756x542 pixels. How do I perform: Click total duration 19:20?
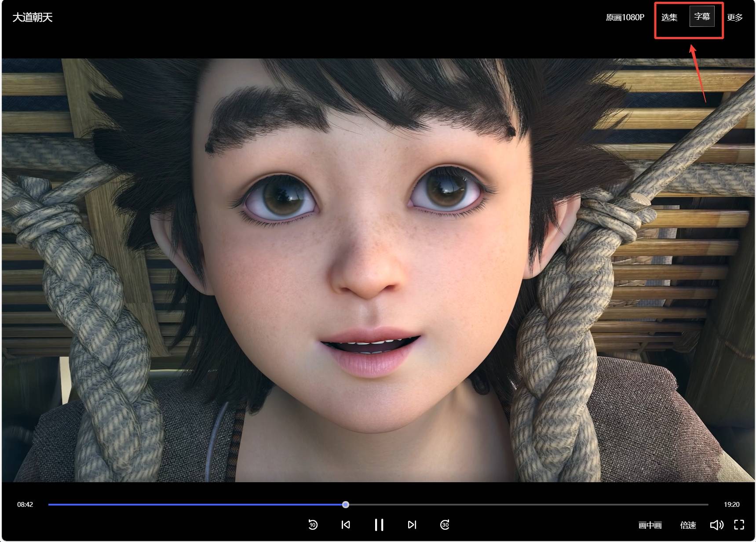[732, 505]
